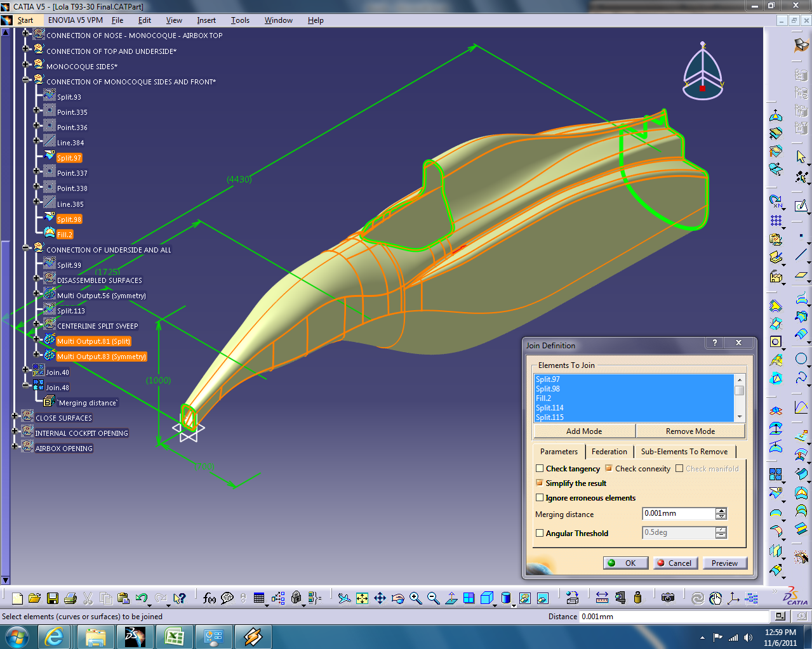Viewport: 812px width, 649px height.
Task: Click the Join Definition help question button
Action: (714, 343)
